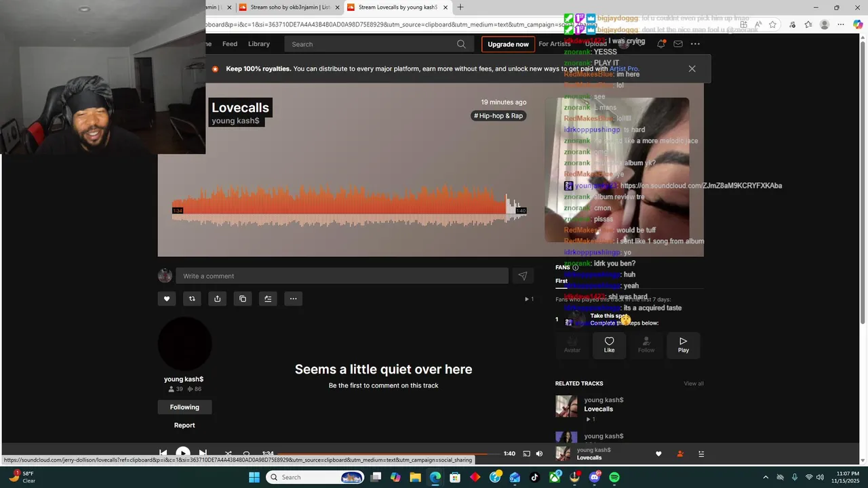Click the Upgrade now button

click(x=508, y=44)
